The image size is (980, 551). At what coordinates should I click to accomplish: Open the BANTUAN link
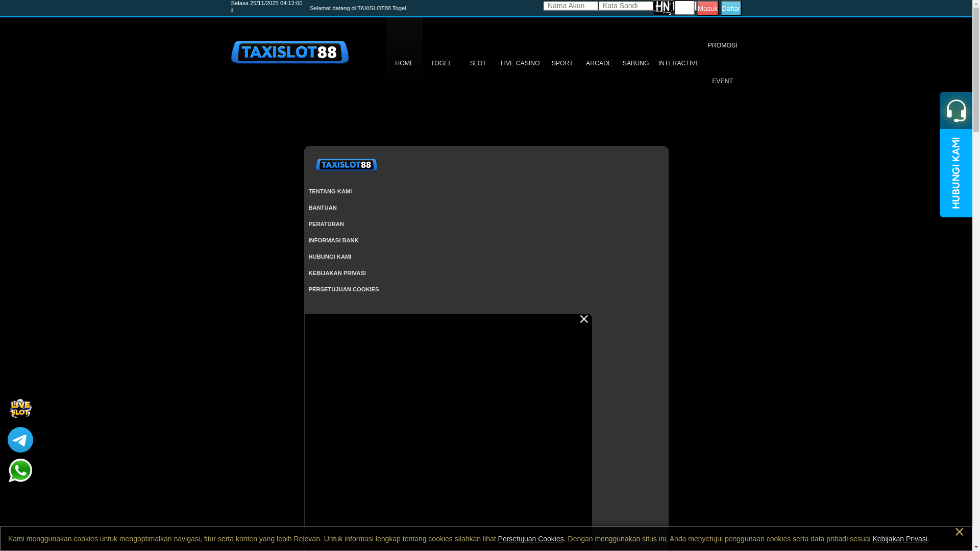[323, 208]
